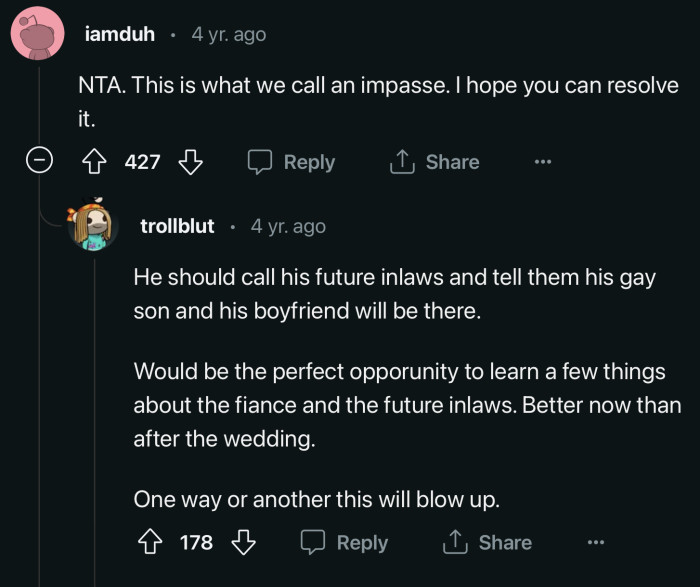The height and width of the screenshot is (587, 700).
Task: Open iamduh username profile link
Action: [x=120, y=34]
